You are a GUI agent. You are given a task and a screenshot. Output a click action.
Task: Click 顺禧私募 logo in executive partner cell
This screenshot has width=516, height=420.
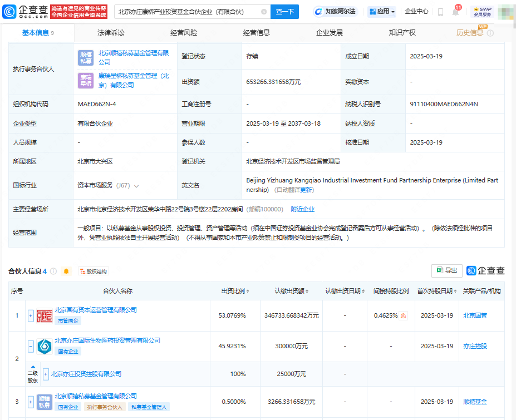point(86,58)
